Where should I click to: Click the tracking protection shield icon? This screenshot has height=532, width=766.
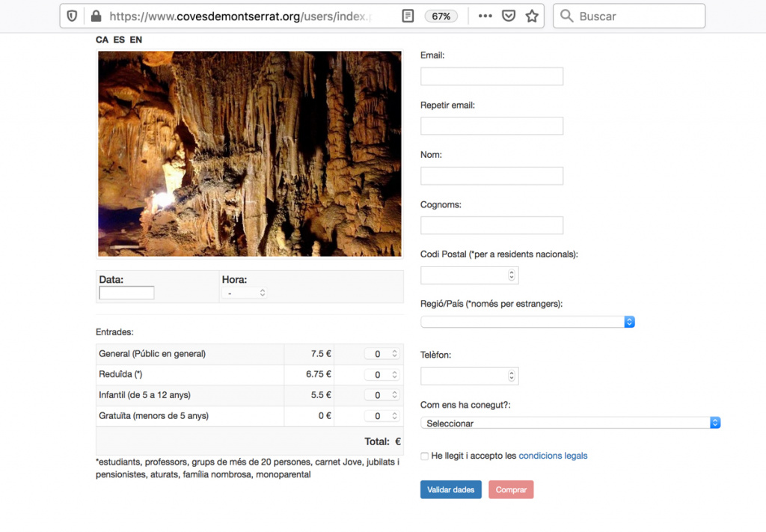pos(73,16)
